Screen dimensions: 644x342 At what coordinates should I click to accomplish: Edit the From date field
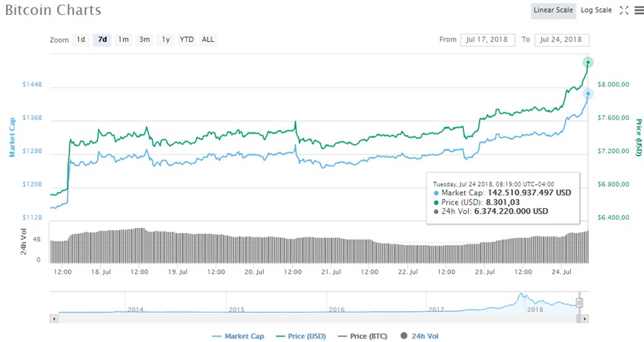click(x=488, y=40)
